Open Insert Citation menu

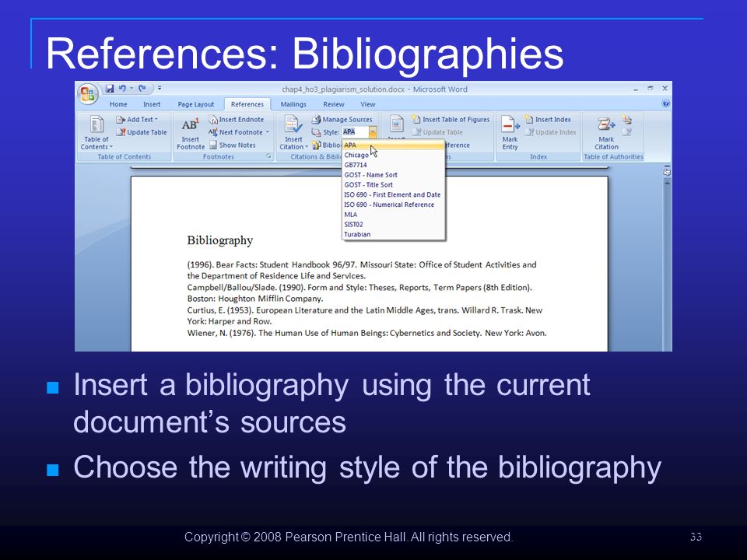click(293, 133)
